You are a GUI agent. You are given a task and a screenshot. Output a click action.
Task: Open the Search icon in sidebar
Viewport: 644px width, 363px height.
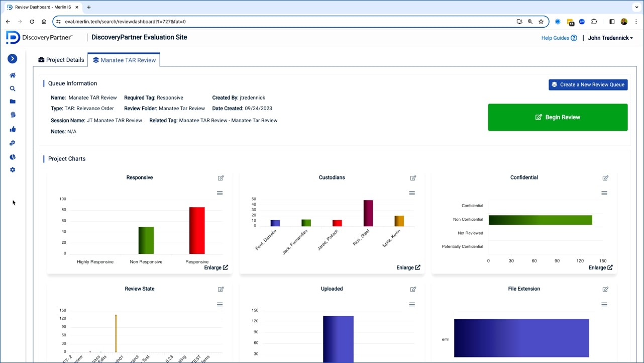pyautogui.click(x=13, y=89)
